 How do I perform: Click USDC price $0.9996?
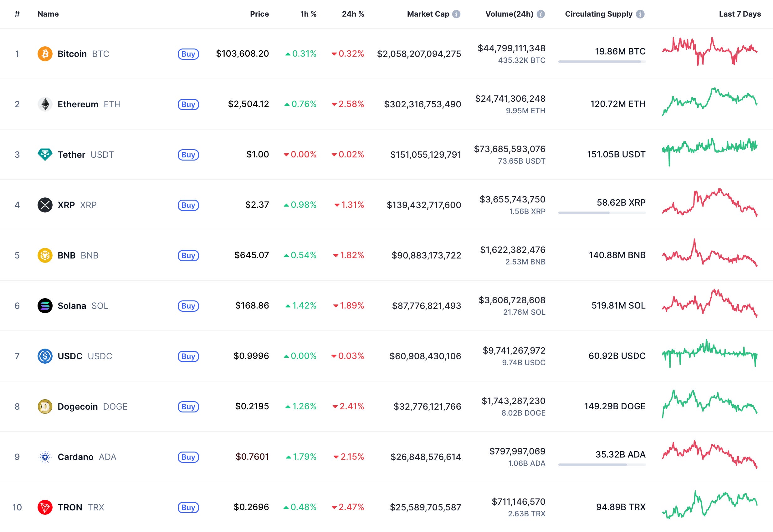(251, 356)
